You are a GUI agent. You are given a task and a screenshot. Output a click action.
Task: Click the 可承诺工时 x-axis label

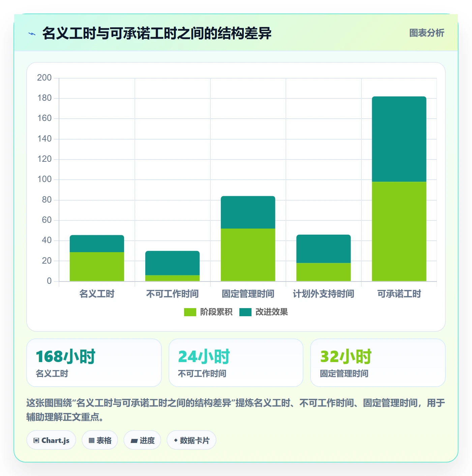tap(399, 294)
